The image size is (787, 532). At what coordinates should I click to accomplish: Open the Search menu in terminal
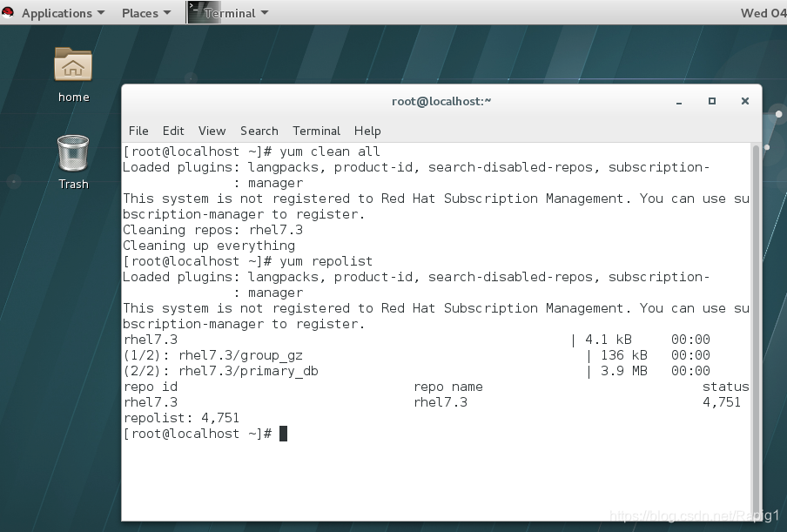click(259, 131)
